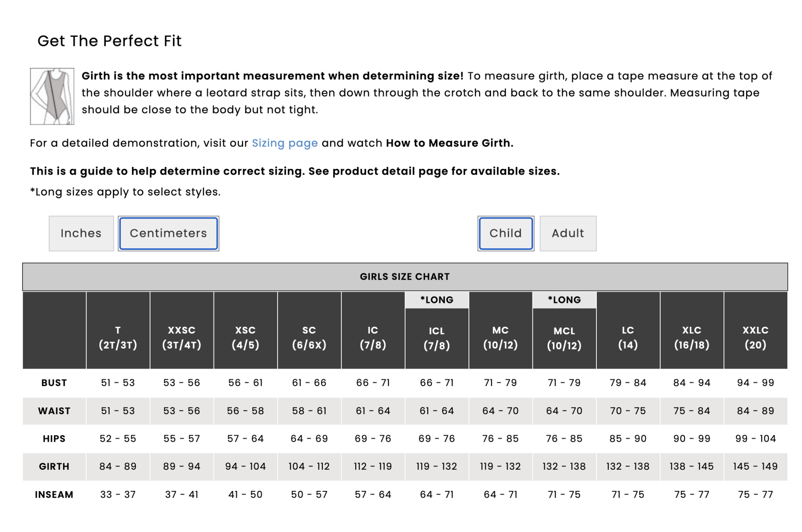The width and height of the screenshot is (802, 532).
Task: Select the Centimeters unit button
Action: pos(168,233)
